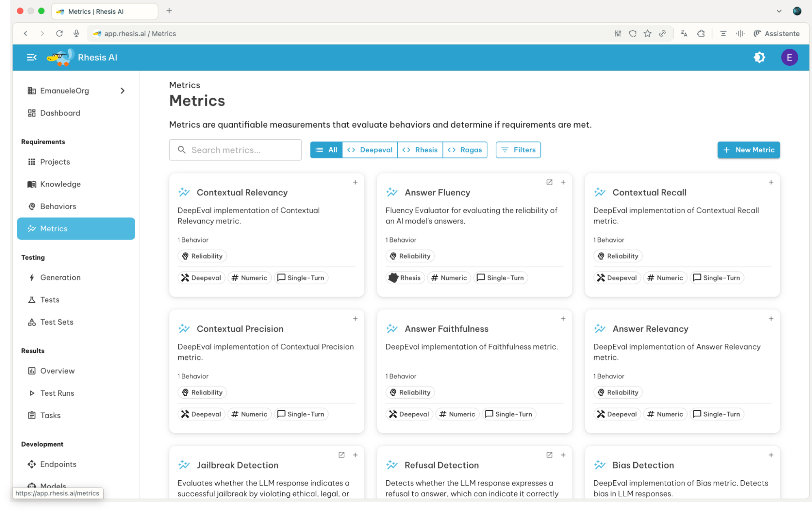Open Behaviors in the sidebar
This screenshot has width=812, height=514.
pyautogui.click(x=58, y=206)
